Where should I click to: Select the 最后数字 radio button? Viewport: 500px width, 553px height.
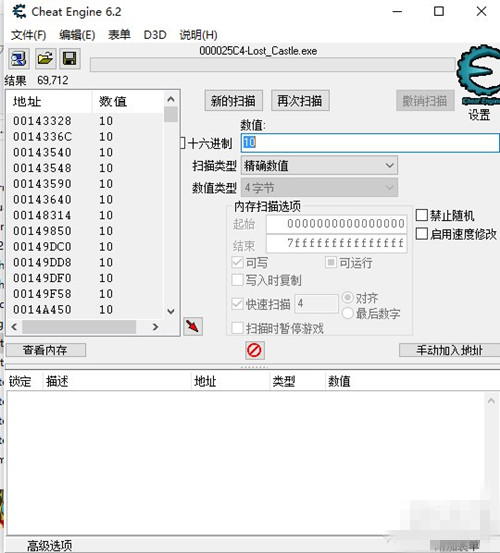tap(348, 313)
